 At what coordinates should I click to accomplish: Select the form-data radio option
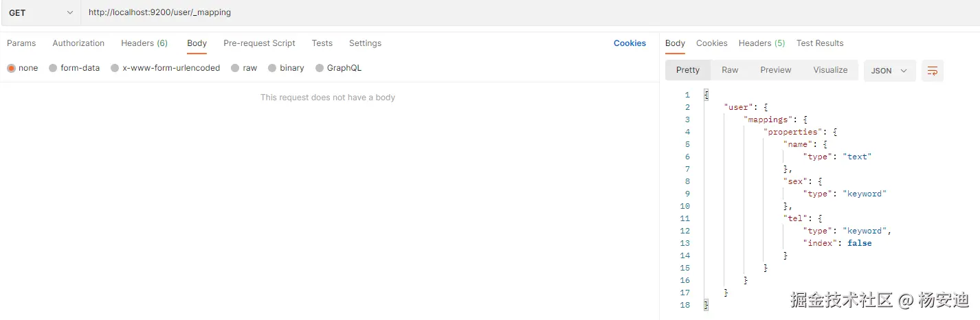coord(54,68)
